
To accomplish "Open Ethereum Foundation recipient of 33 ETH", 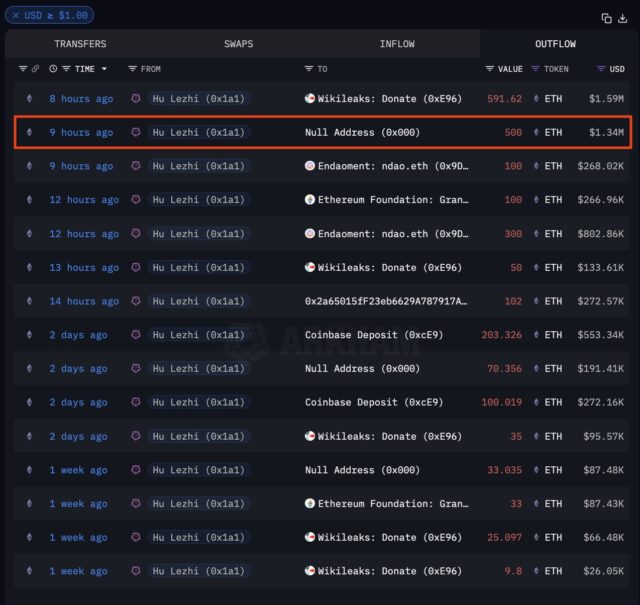I will tap(393, 504).
